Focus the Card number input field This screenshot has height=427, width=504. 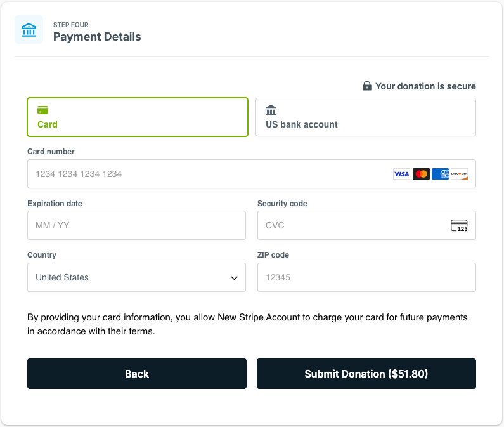pos(252,174)
